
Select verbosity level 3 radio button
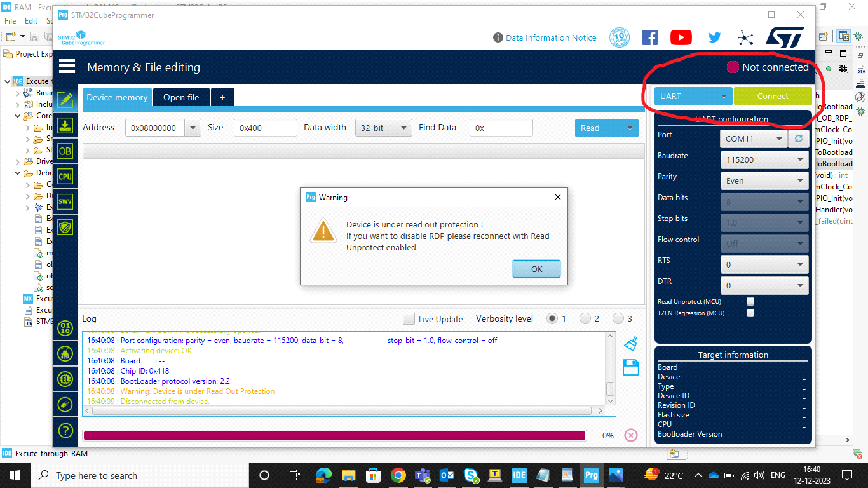pos(619,318)
